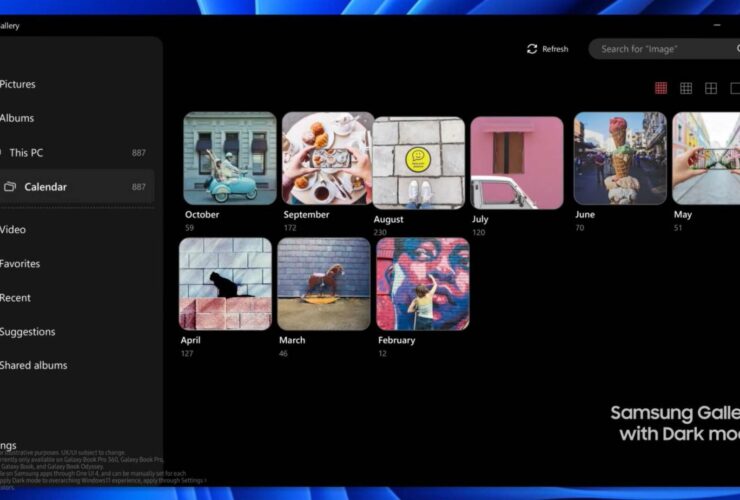Click the February month label
This screenshot has width=740, height=500.
pyautogui.click(x=396, y=340)
